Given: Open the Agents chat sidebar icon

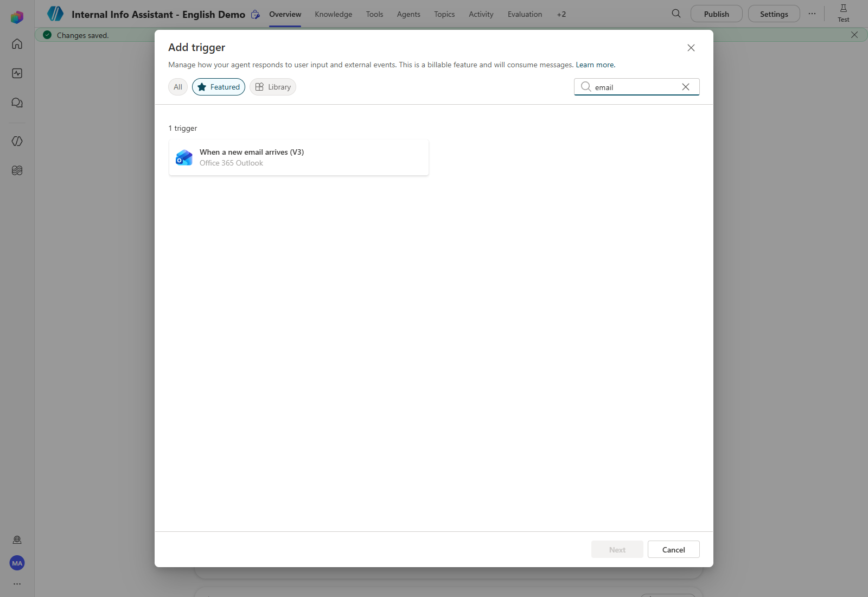Looking at the screenshot, I should pyautogui.click(x=17, y=103).
